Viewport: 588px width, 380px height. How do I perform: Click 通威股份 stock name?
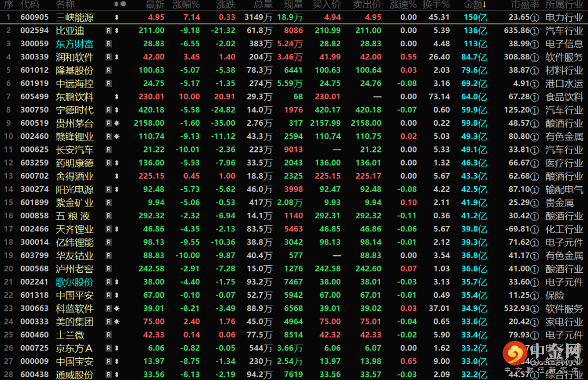click(74, 375)
